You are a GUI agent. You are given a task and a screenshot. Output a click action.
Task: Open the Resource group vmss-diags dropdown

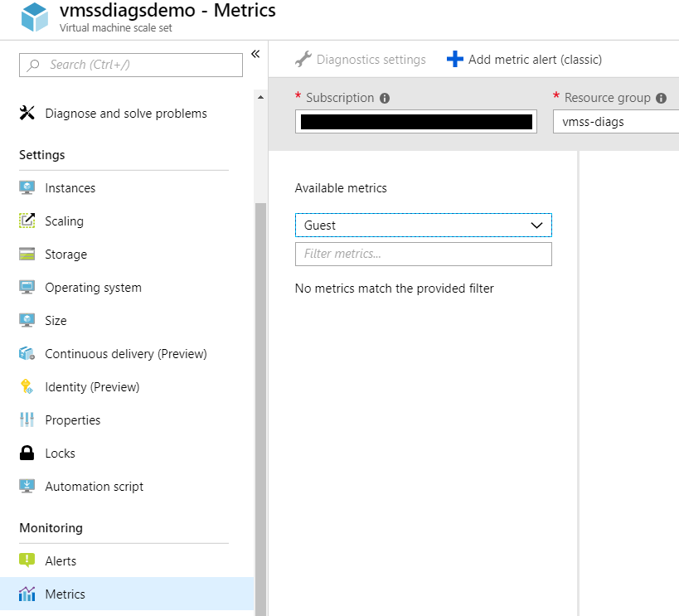[x=616, y=122]
